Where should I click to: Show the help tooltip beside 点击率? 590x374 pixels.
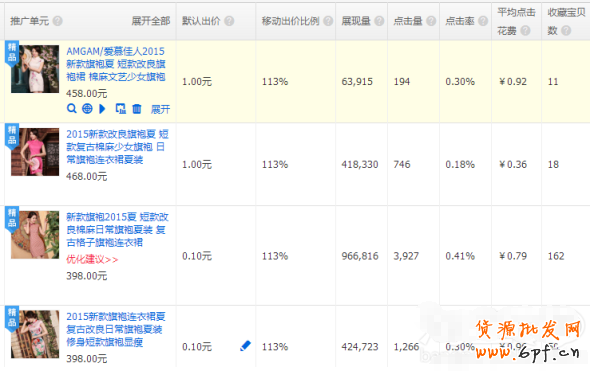(x=483, y=21)
